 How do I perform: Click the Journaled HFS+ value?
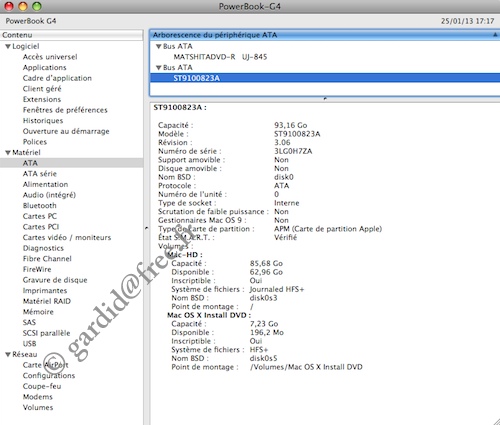click(x=277, y=289)
